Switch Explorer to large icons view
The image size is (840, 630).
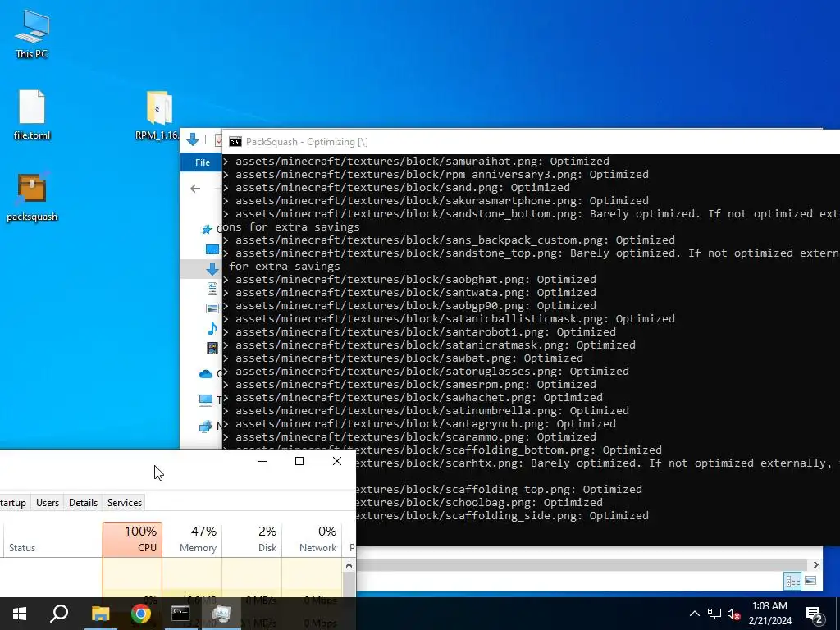click(810, 581)
